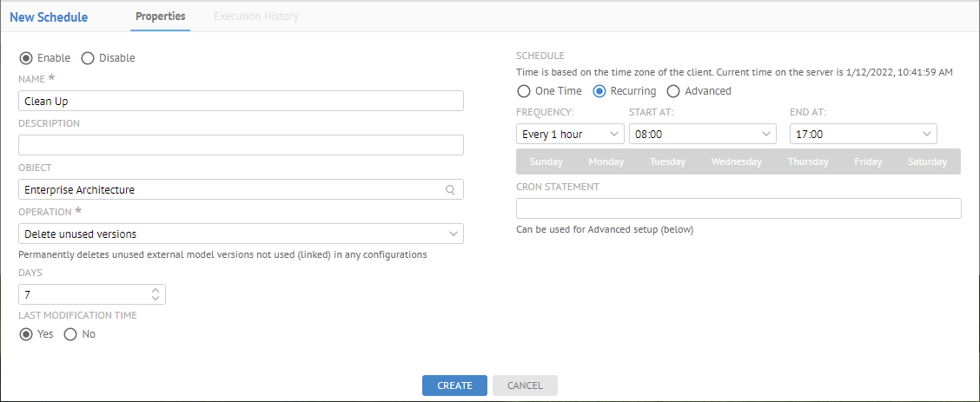Switch to the Properties tab
This screenshot has height=402, width=980.
(160, 16)
